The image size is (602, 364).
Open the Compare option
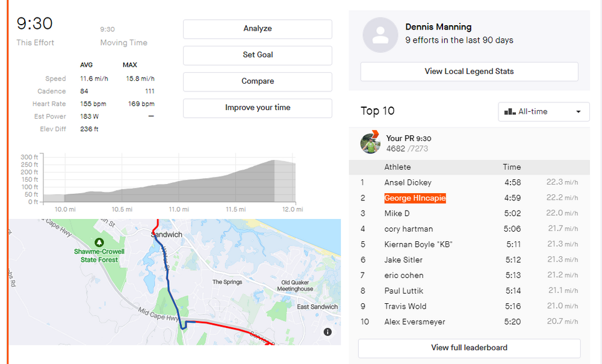click(257, 81)
